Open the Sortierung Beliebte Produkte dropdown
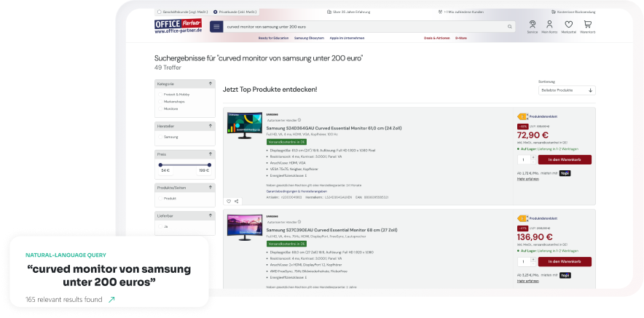 (567, 90)
